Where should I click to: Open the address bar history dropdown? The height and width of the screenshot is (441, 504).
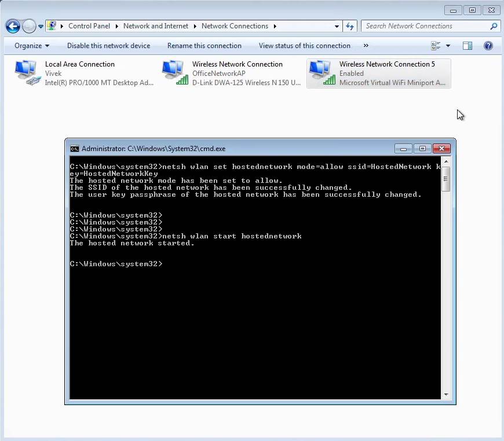coord(337,26)
